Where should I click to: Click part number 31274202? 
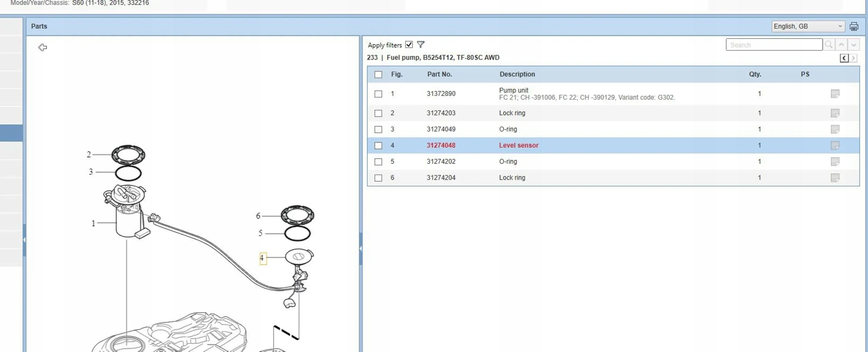441,161
